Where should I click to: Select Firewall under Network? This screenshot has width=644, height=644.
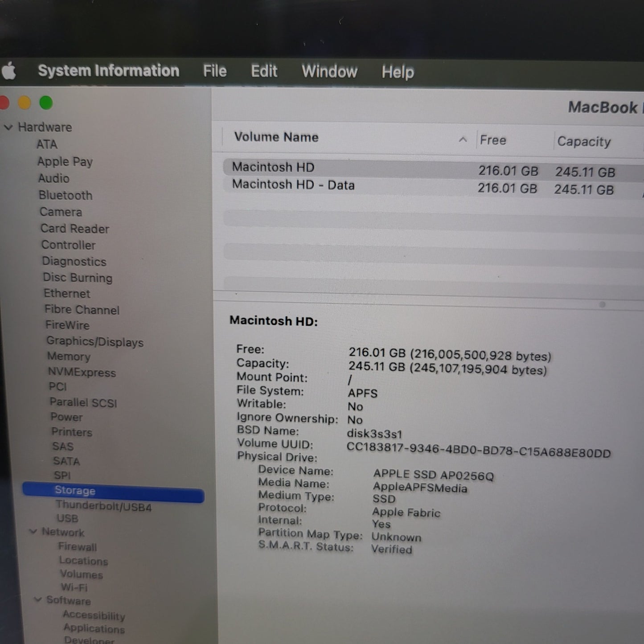tap(78, 546)
